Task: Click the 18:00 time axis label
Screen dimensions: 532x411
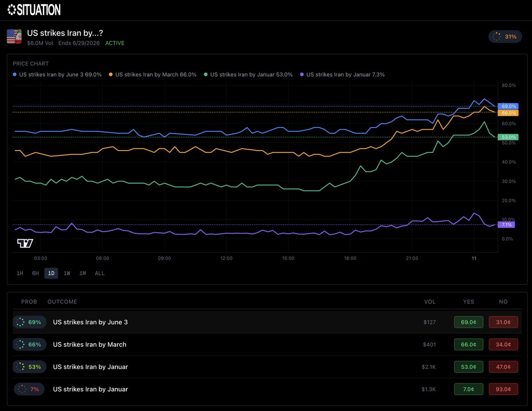Action: click(x=350, y=258)
